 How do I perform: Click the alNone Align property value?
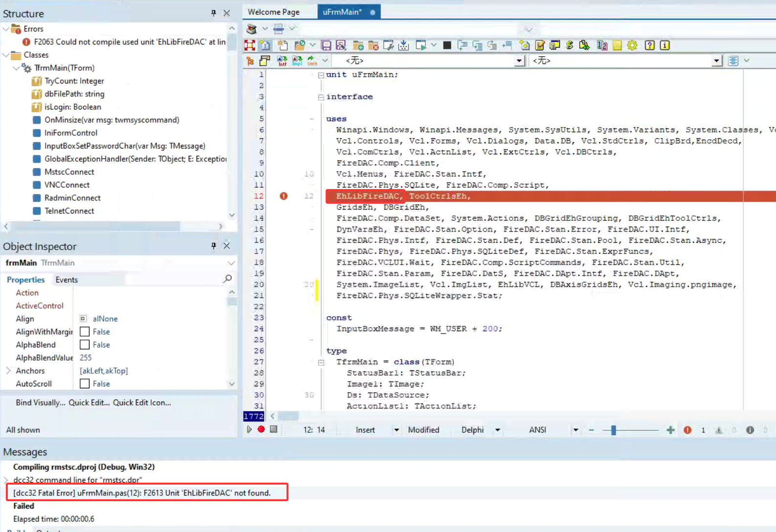tap(105, 319)
